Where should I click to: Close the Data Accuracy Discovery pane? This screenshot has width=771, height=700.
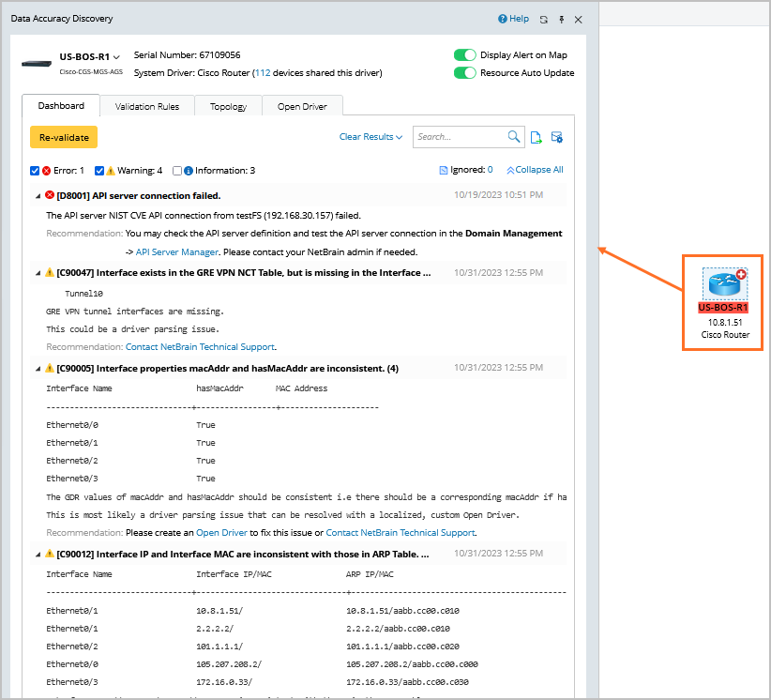(578, 20)
